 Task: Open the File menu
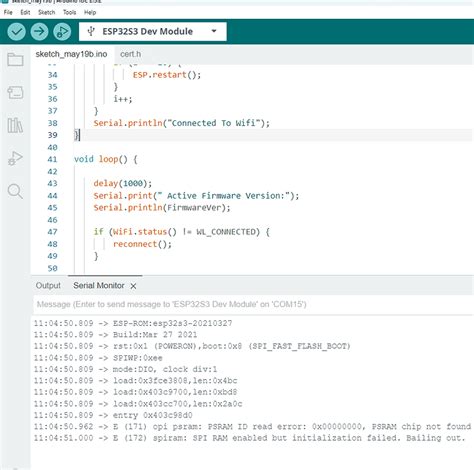click(8, 12)
